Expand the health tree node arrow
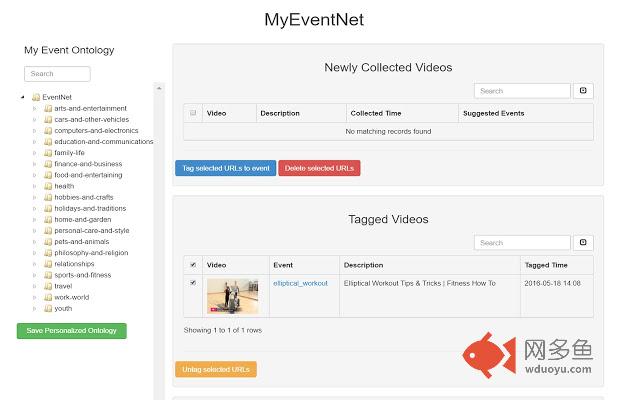This screenshot has height=400, width=640. (35, 186)
